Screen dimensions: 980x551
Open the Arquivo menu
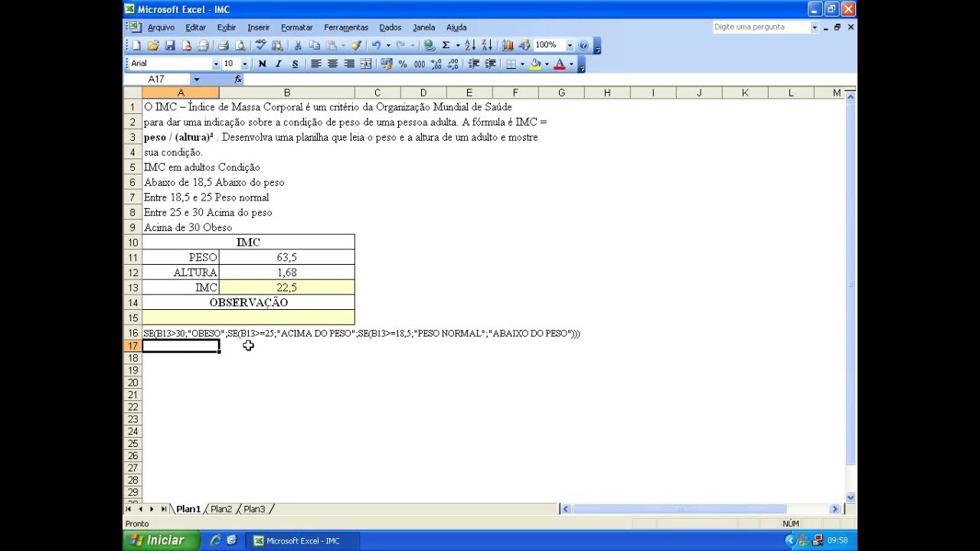tap(161, 28)
